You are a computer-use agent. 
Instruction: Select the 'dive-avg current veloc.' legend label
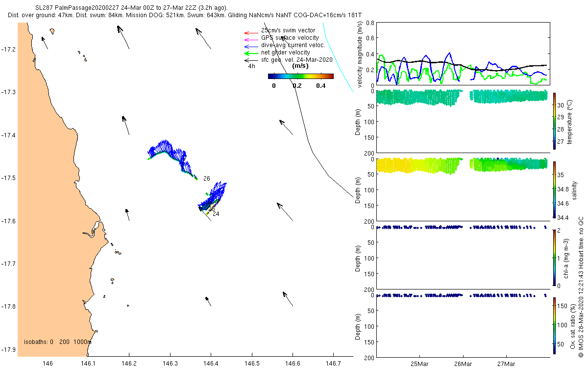coord(293,45)
